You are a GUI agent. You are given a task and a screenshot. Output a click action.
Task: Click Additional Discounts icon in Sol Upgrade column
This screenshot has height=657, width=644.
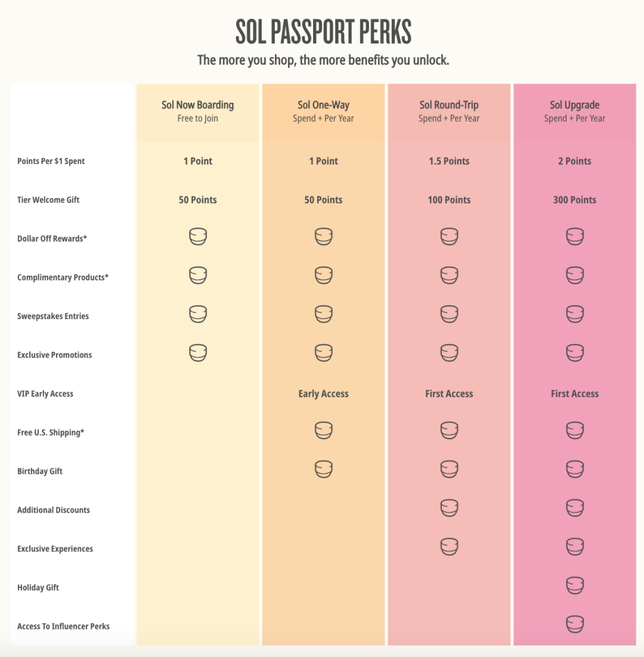(x=574, y=508)
